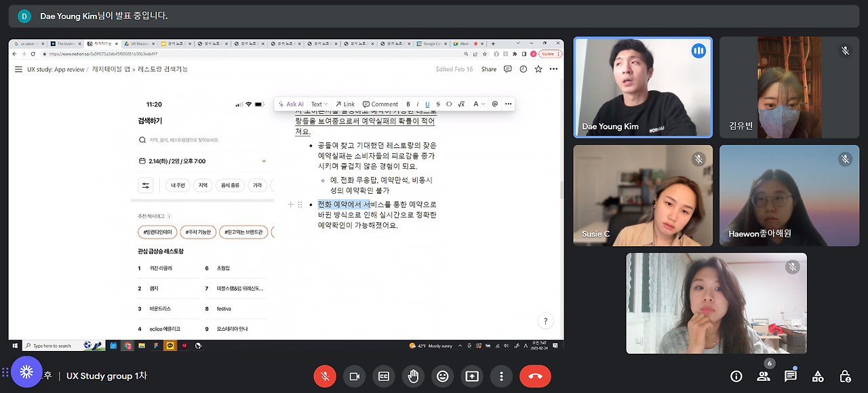Open the three-dot more options in Meet bar
This screenshot has width=868, height=393.
tap(501, 376)
